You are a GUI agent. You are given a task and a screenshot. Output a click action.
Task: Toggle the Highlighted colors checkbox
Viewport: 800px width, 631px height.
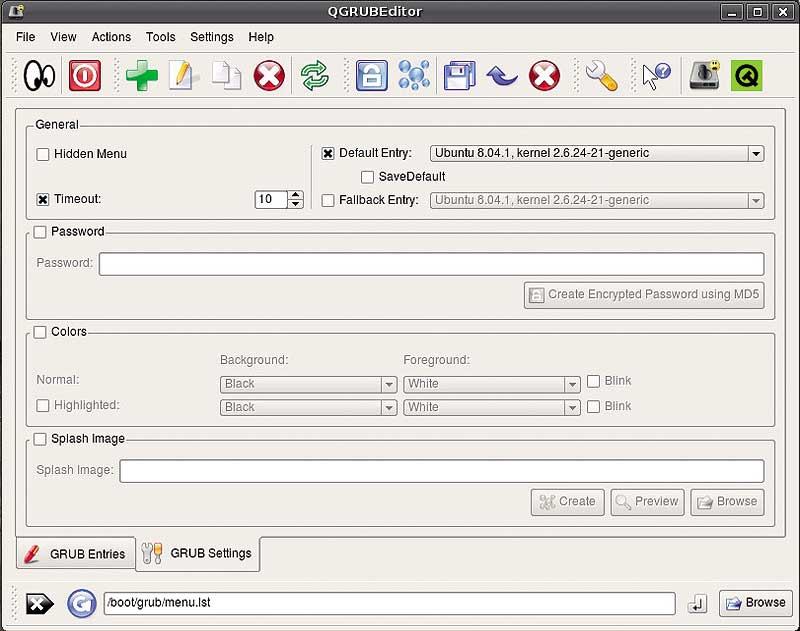(43, 406)
